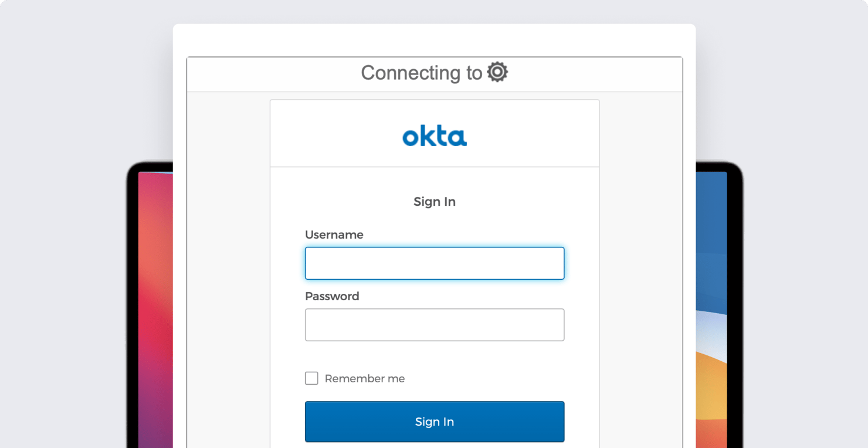Click the gear icon next to Connecting to
Viewport: 868px width, 448px height.
coord(497,72)
